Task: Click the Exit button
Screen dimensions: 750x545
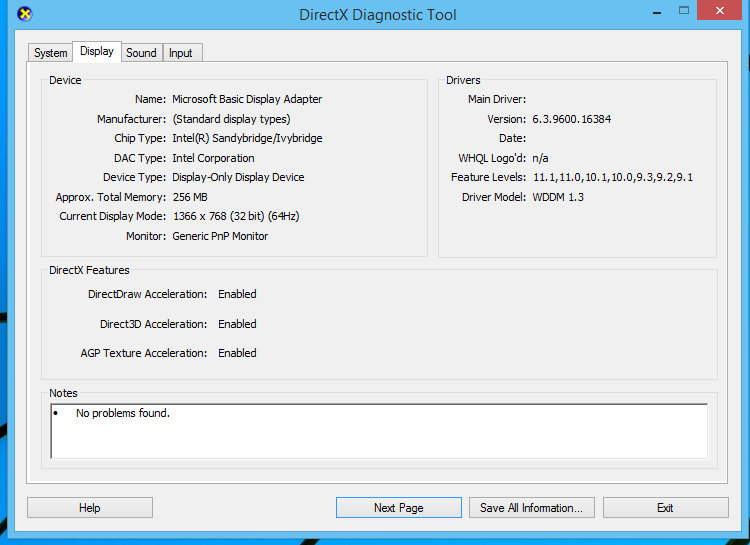Action: [x=665, y=508]
